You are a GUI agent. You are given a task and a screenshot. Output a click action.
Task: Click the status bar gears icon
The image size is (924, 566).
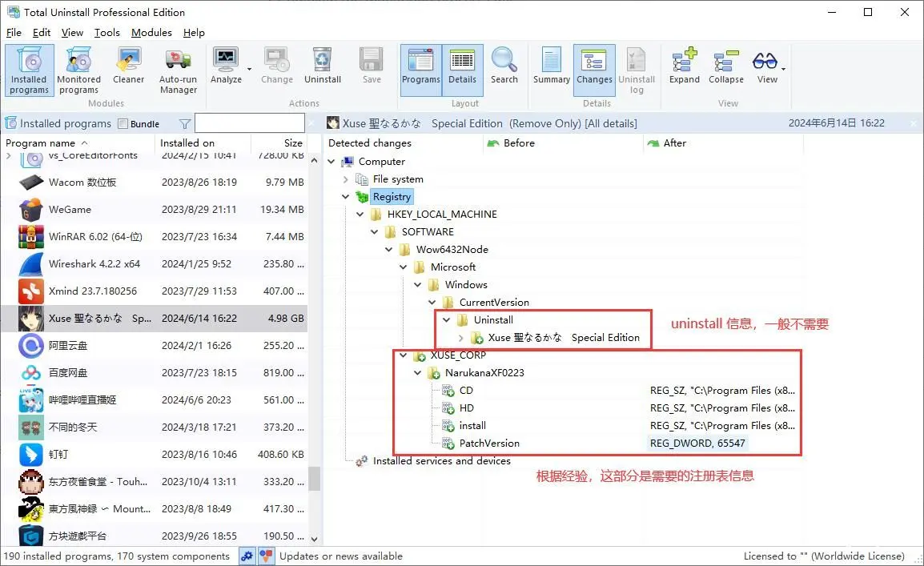247,556
